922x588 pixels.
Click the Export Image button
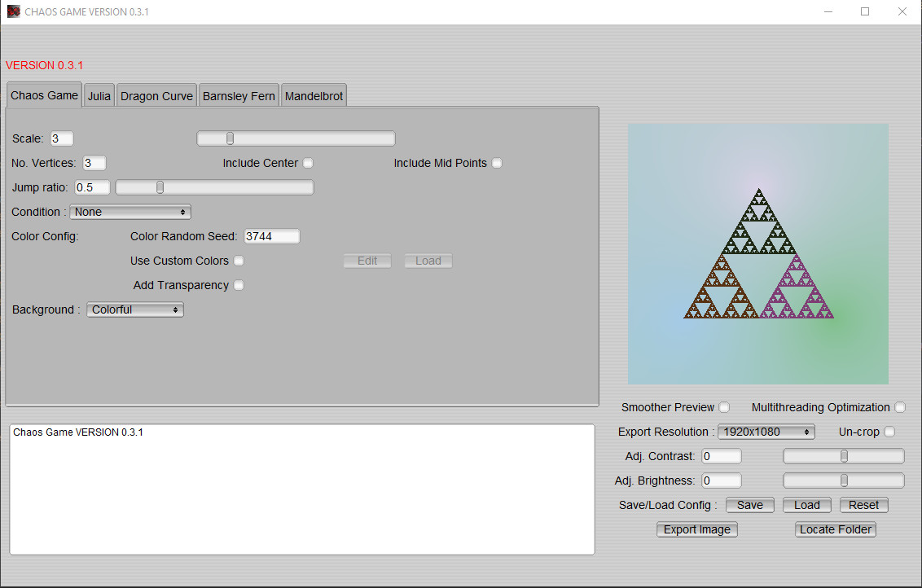[x=696, y=529]
